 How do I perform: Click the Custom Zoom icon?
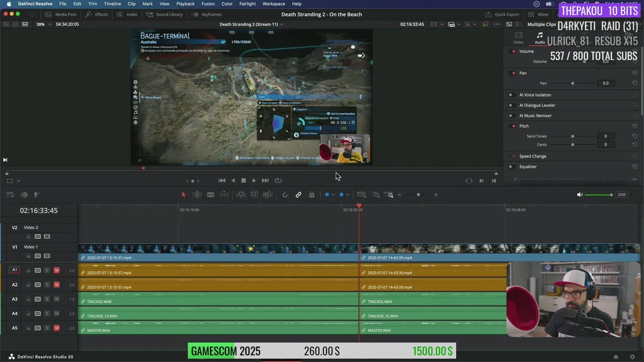click(x=388, y=195)
